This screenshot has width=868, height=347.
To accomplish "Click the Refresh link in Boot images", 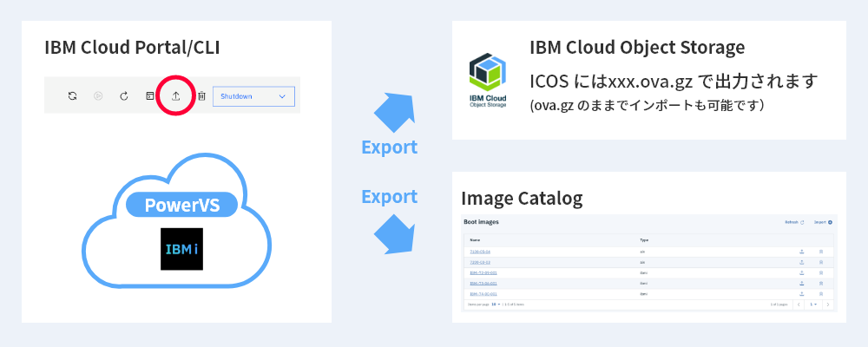I will (x=794, y=222).
